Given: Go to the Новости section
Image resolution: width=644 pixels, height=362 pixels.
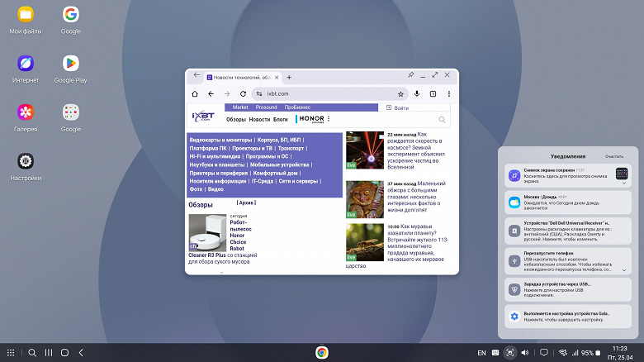Looking at the screenshot, I should 259,119.
